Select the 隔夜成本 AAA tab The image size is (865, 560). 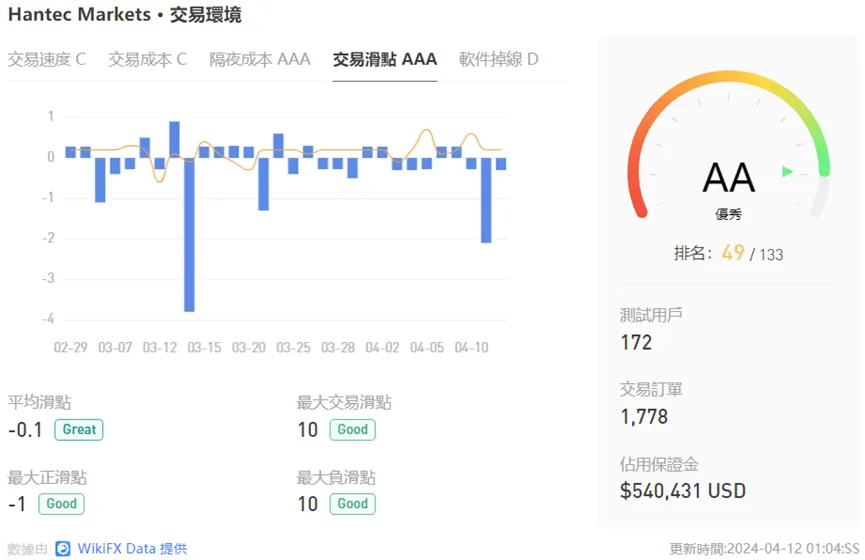point(260,59)
